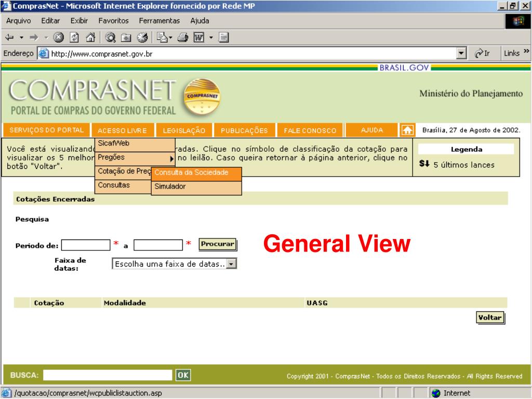532x399 pixels.
Task: Click Edit with Word toolbar icon
Action: pos(199,37)
